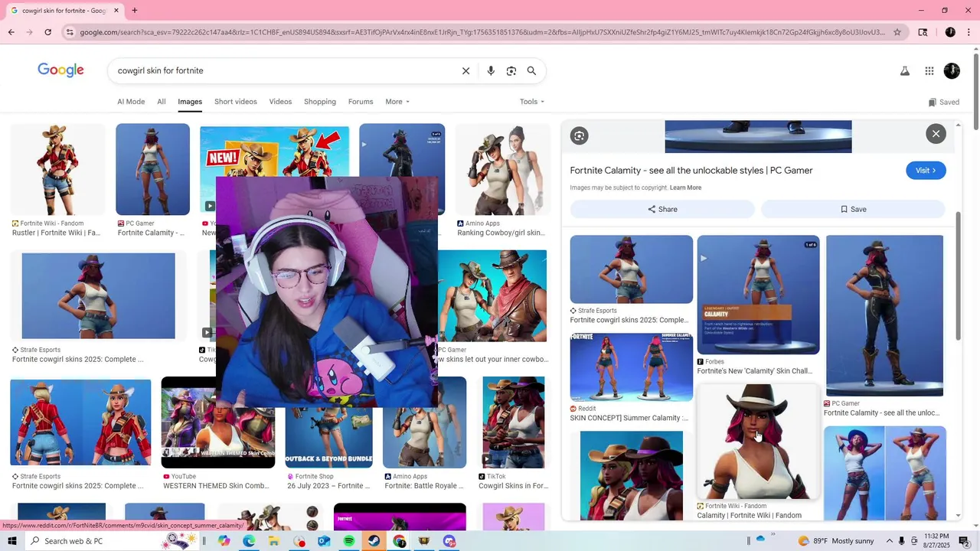Switch to the Videos tab
The image size is (980, 551).
point(280,102)
